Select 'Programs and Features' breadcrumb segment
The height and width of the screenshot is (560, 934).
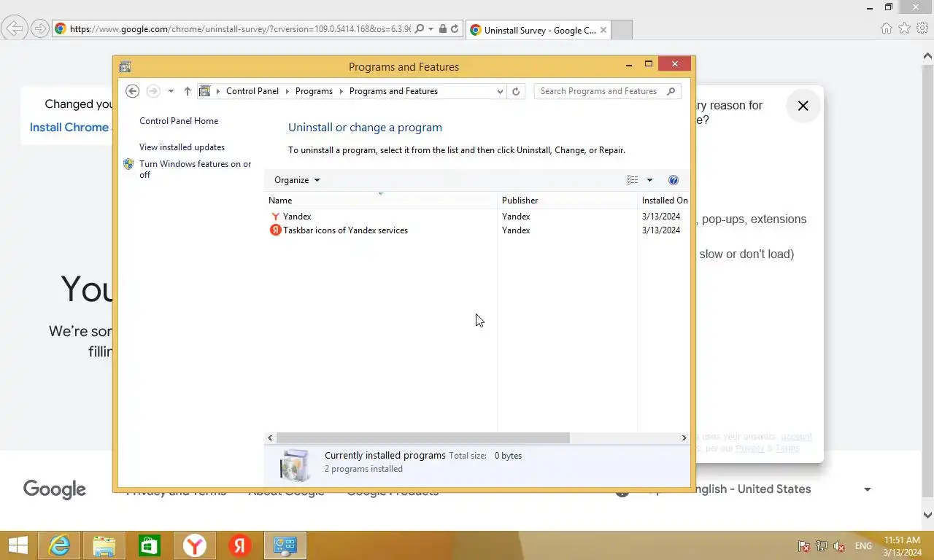pyautogui.click(x=393, y=91)
